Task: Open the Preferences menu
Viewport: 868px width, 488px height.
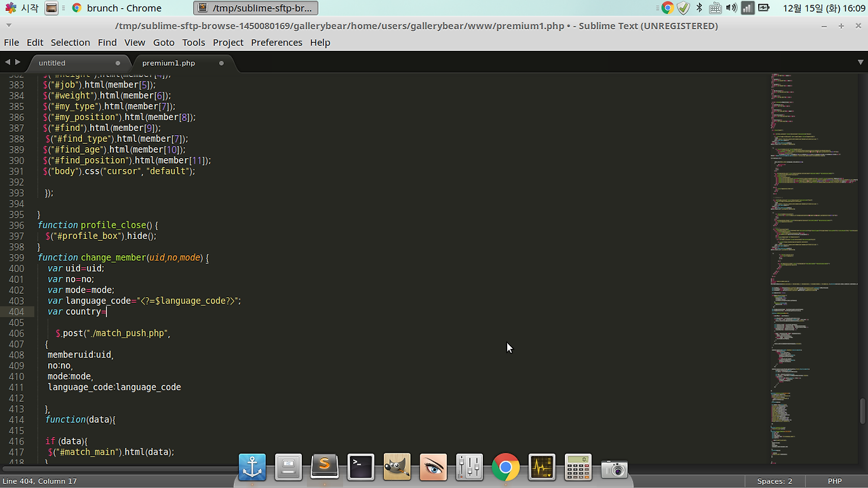Action: (277, 42)
